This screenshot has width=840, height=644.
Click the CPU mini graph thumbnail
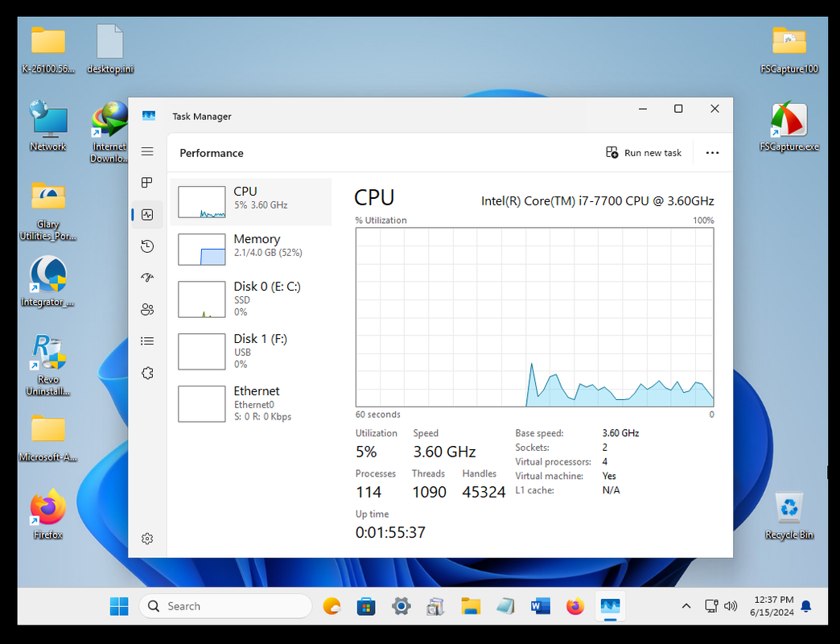pos(201,202)
